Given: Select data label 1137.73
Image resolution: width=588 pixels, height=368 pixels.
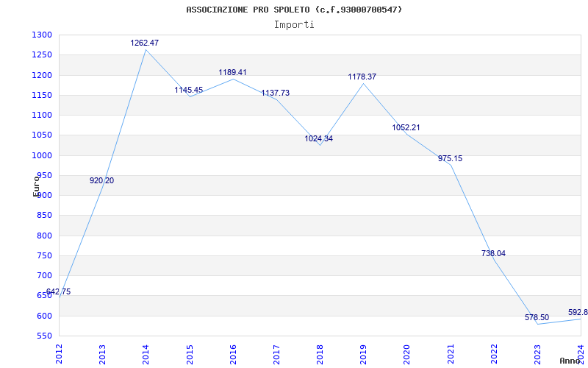Looking at the screenshot, I should (x=275, y=93).
